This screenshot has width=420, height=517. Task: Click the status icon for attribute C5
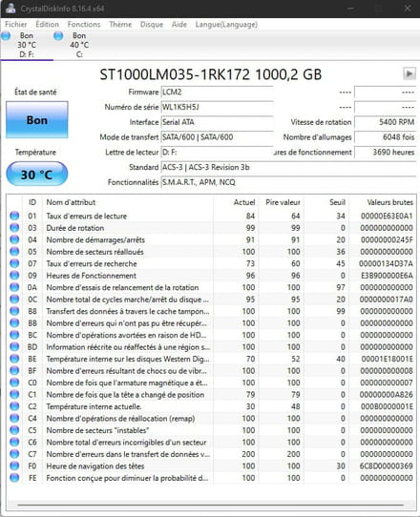(x=14, y=430)
